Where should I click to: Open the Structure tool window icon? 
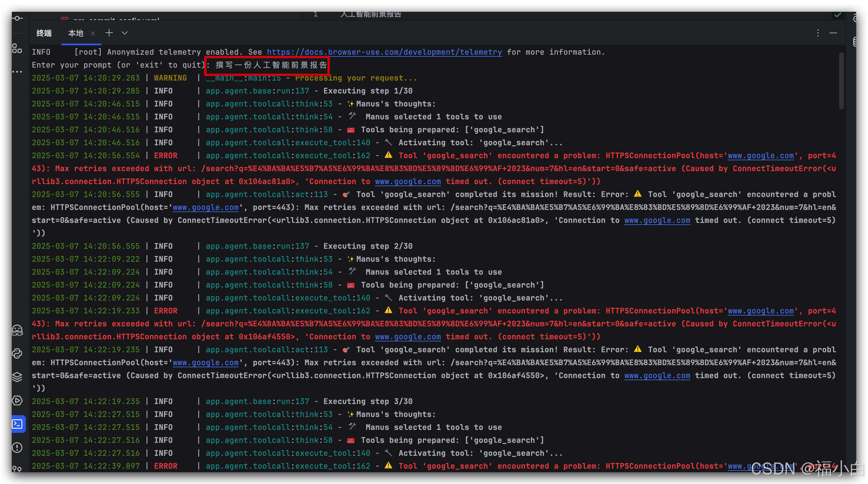tap(17, 48)
